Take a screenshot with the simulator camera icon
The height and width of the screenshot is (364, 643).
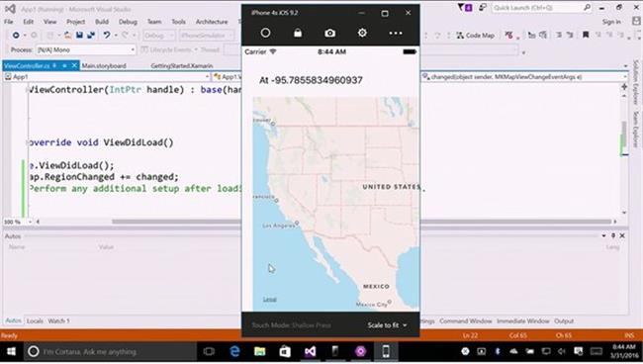tap(330, 34)
